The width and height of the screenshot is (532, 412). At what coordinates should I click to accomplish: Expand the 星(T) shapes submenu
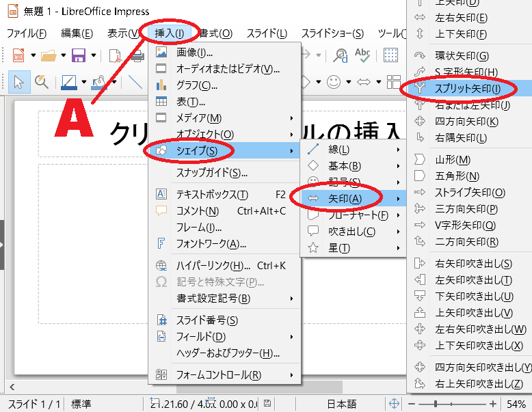click(354, 248)
